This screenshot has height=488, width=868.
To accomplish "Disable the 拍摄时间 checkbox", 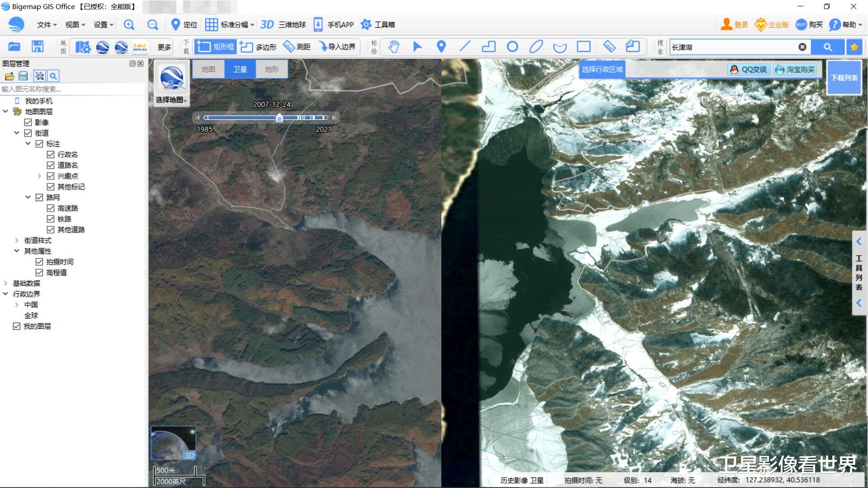I will pos(39,262).
